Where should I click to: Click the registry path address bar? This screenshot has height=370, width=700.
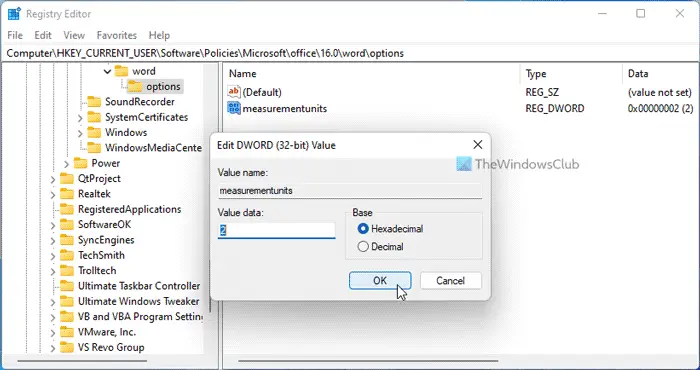pos(350,54)
